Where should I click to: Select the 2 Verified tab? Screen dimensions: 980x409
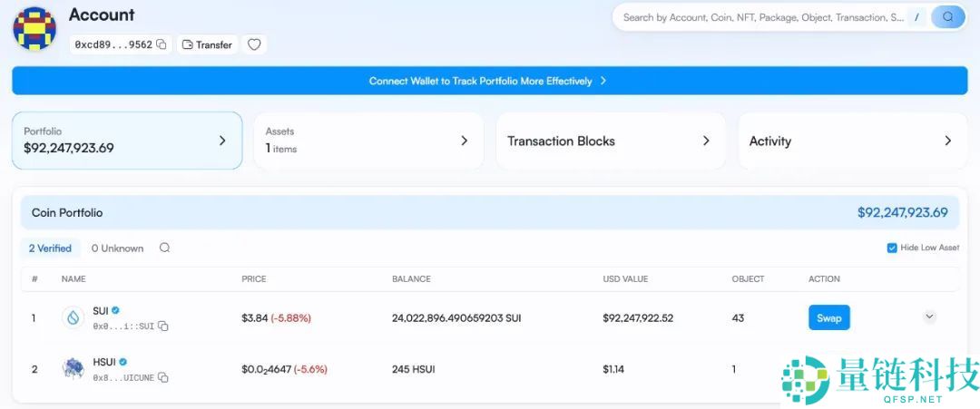coord(50,248)
